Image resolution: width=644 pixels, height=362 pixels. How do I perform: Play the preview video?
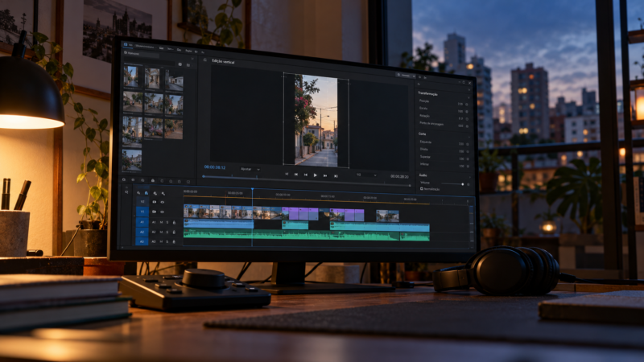click(315, 175)
